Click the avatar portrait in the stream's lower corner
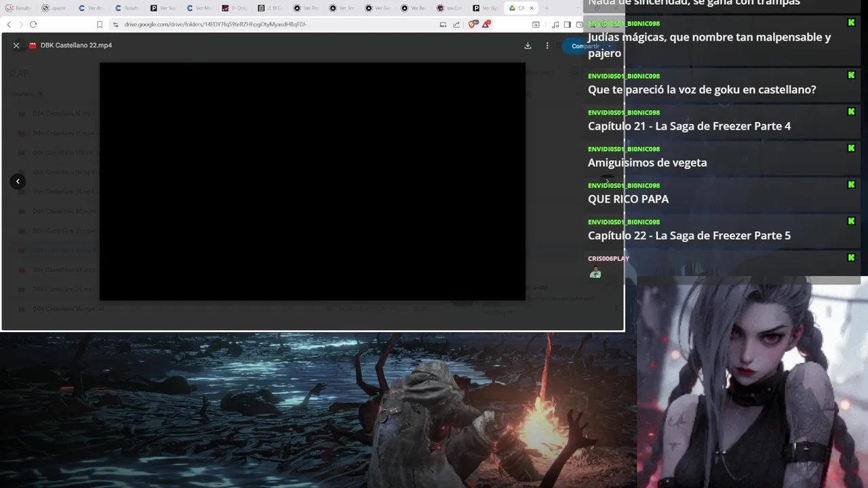This screenshot has height=488, width=868. [x=752, y=382]
